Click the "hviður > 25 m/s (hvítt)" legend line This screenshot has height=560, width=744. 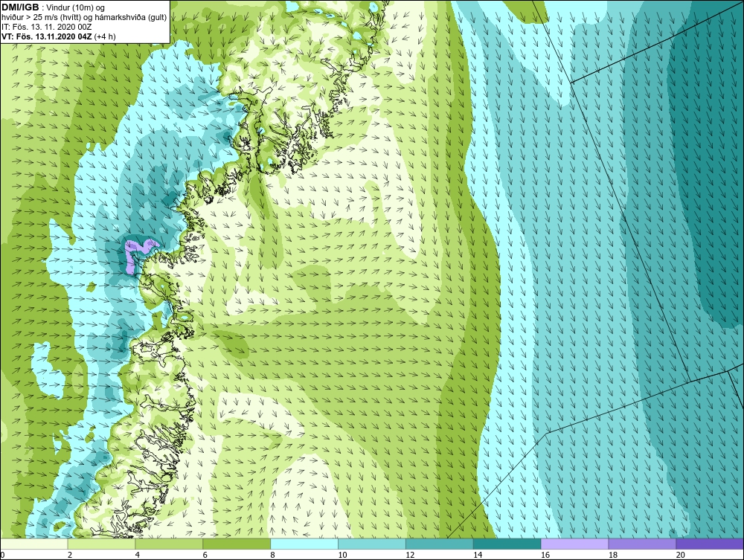click(84, 18)
